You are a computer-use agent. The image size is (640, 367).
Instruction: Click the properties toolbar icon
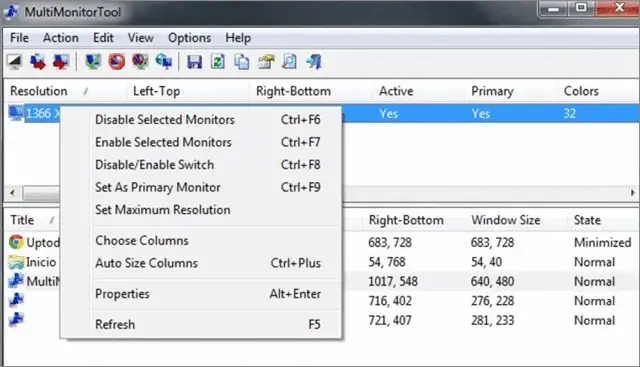266,62
